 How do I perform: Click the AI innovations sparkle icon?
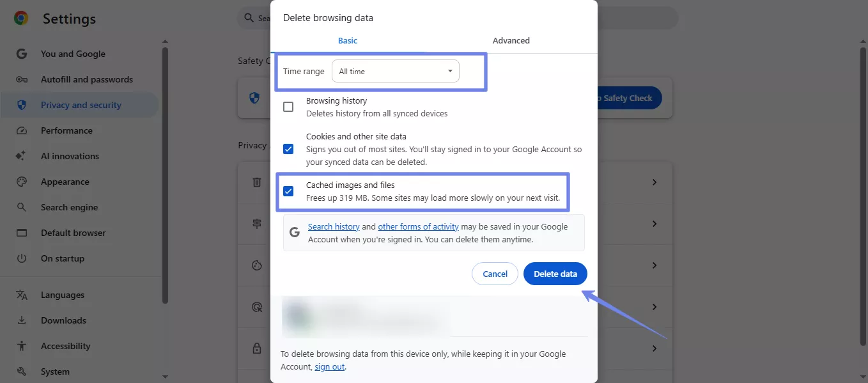pos(22,156)
